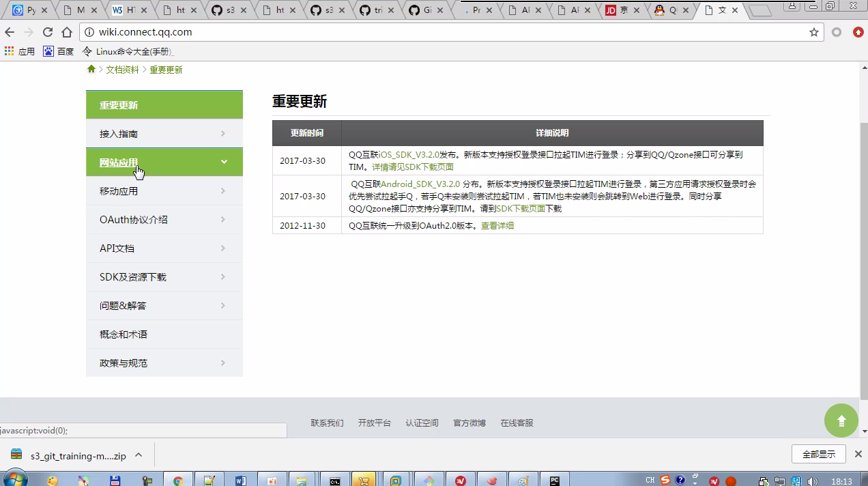Click the address bar URL

(x=145, y=32)
